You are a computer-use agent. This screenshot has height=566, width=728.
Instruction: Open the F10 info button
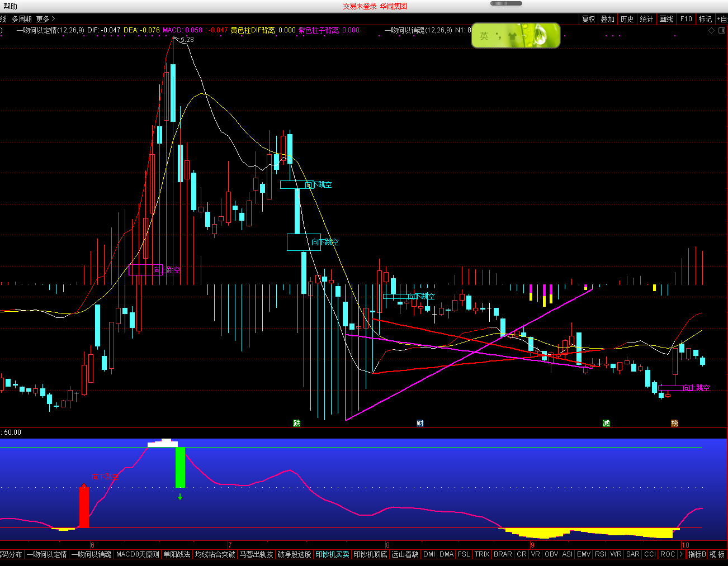click(686, 19)
